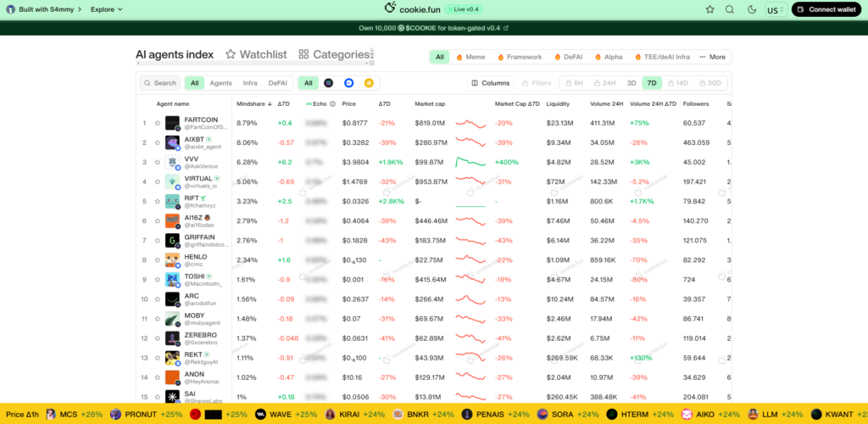Star the ZEREBRO agent row
868x424 pixels.
(158, 338)
